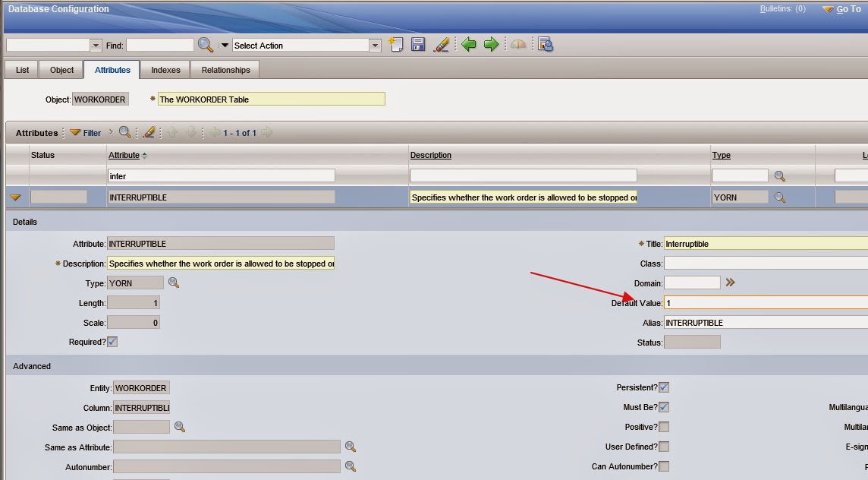Viewport: 868px width, 480px height.
Task: Click the Attributes table next row down arrow
Action: point(191,132)
